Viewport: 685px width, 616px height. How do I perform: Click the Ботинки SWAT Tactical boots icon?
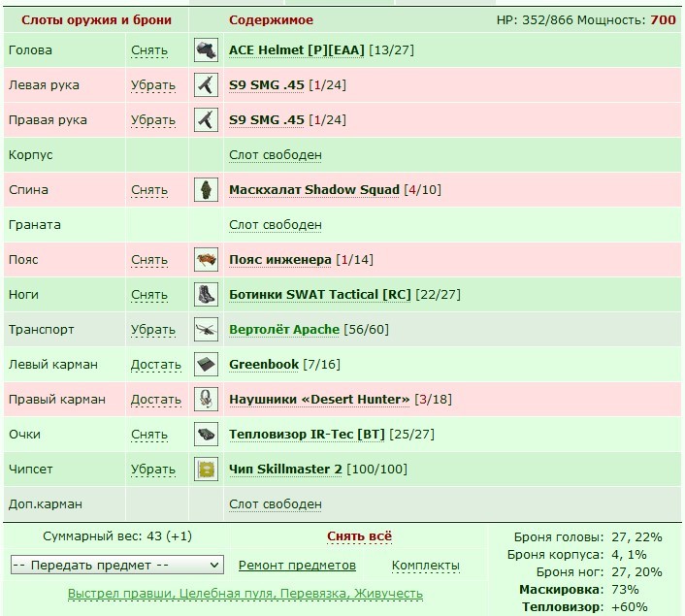pos(206,295)
